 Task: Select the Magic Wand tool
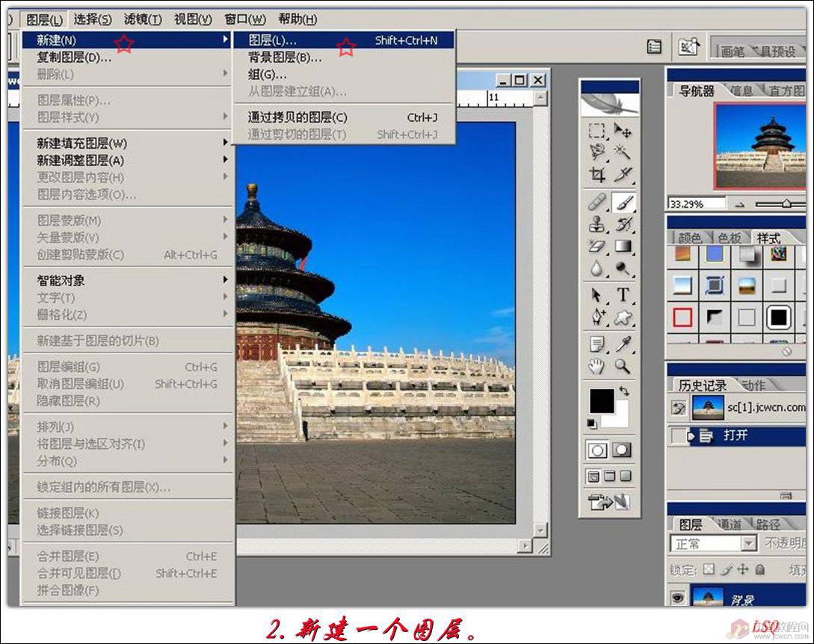[x=623, y=152]
